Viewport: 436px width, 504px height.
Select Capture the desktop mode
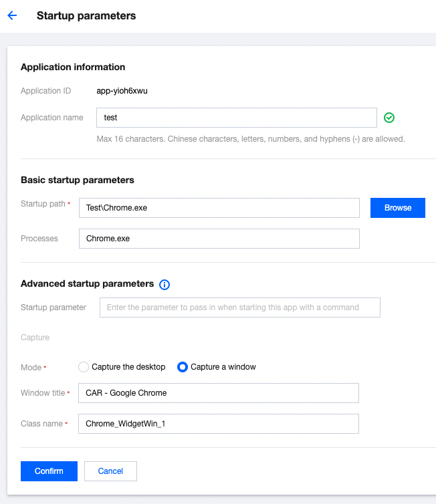(x=84, y=367)
